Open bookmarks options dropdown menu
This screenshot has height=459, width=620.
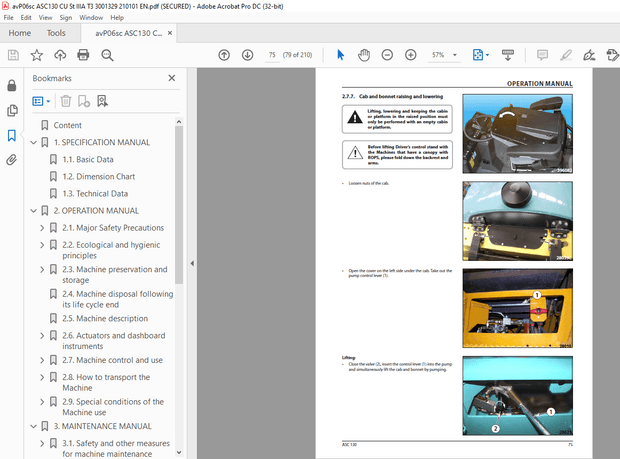(x=42, y=101)
